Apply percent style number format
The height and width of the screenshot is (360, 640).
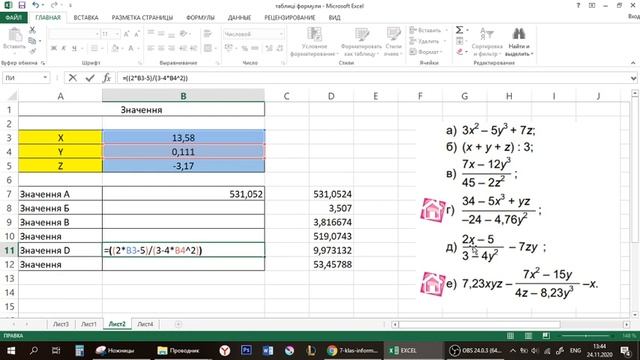(x=244, y=48)
